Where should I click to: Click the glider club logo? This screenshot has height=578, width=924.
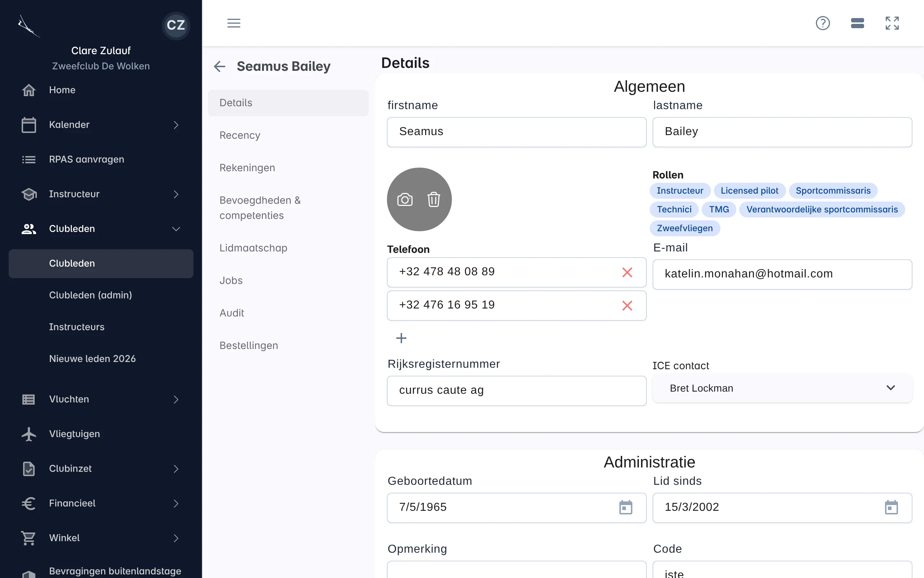29,26
